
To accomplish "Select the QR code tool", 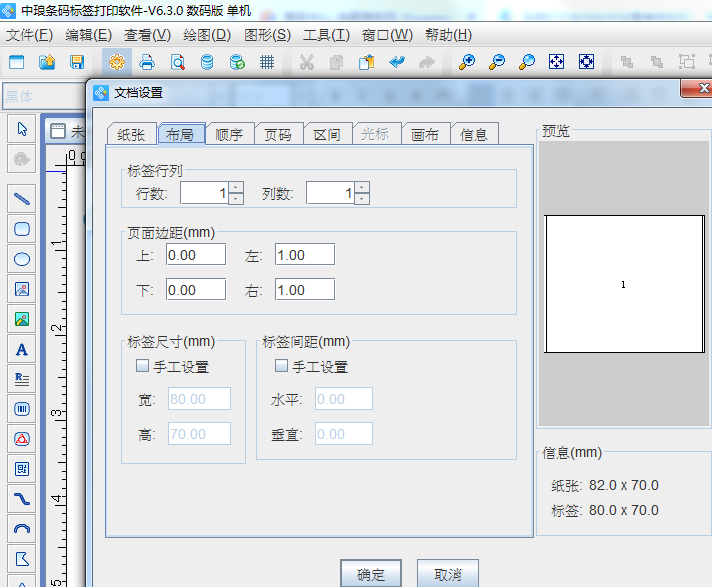I will 22,468.
